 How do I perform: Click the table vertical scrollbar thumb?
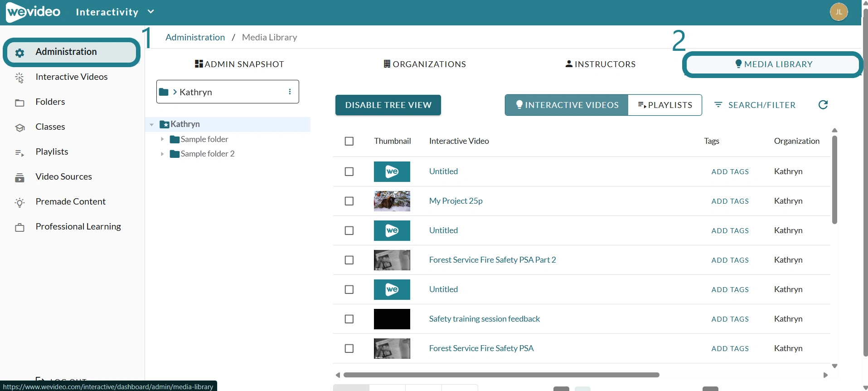coord(834,180)
